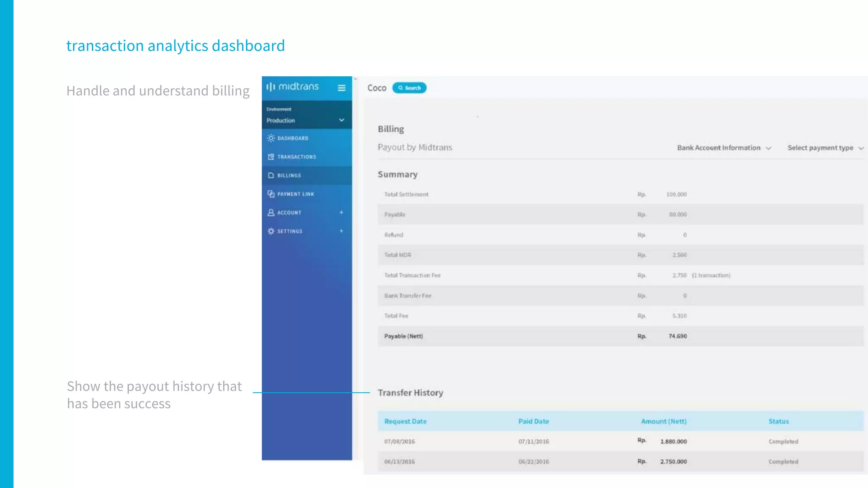Viewport: 868px width, 488px height.
Task: Click the Account person icon
Action: 271,213
